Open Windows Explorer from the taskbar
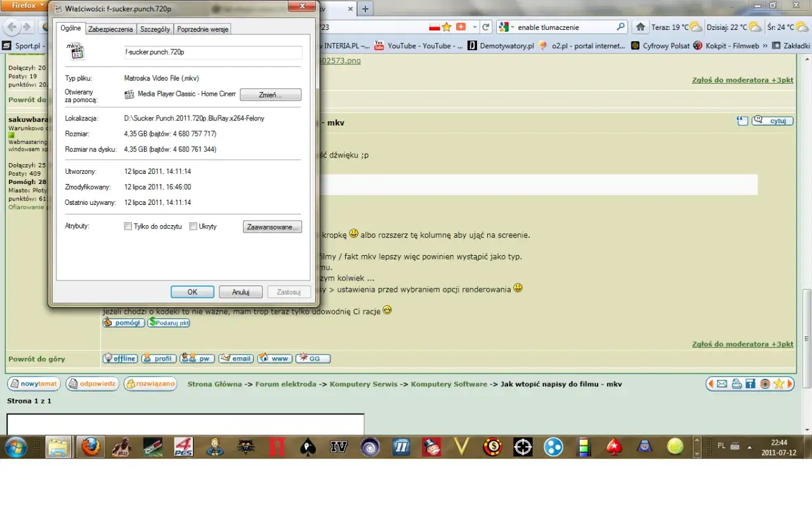This screenshot has height=512, width=812. 58,447
